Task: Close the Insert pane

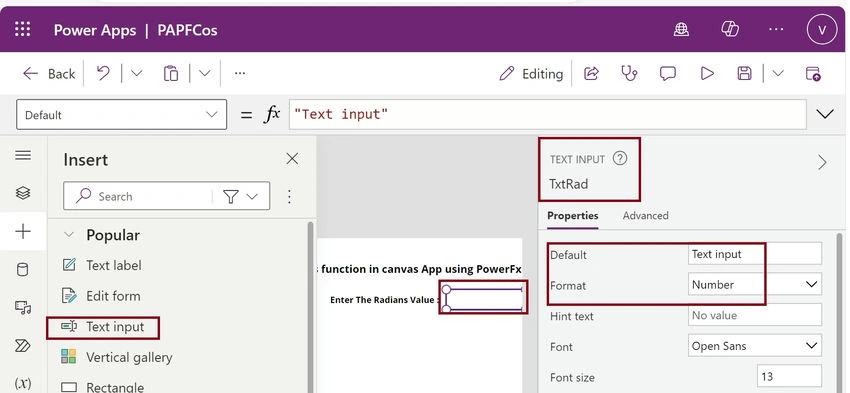Action: pos(292,159)
